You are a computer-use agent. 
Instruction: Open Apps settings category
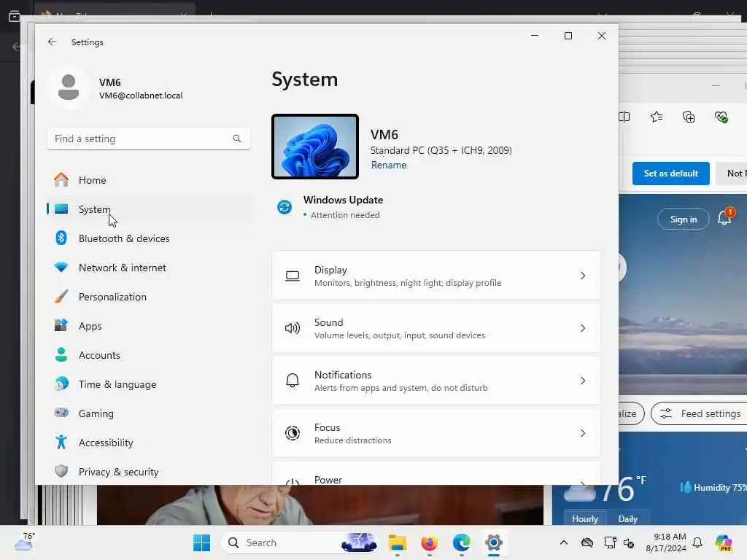point(149,326)
